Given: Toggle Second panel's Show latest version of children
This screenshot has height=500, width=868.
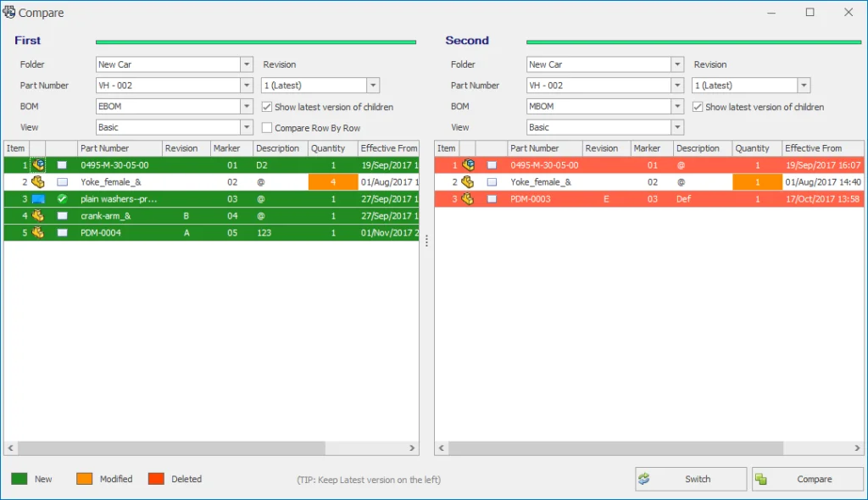Looking at the screenshot, I should (x=698, y=107).
